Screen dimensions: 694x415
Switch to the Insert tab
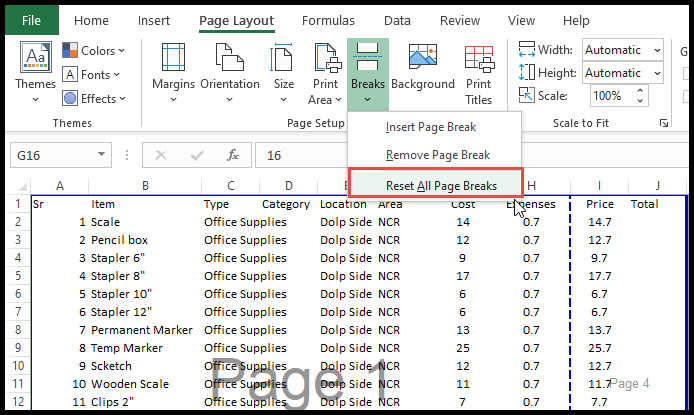pos(154,20)
